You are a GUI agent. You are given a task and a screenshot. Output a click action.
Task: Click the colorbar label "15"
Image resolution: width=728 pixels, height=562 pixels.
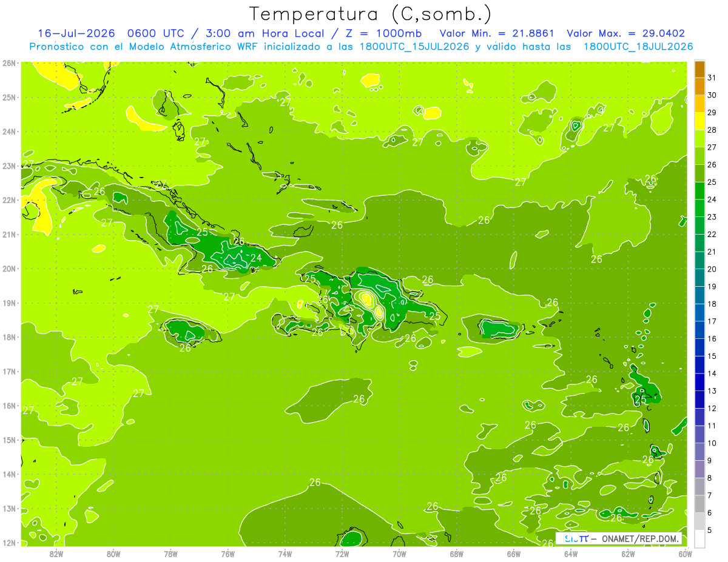coord(712,356)
